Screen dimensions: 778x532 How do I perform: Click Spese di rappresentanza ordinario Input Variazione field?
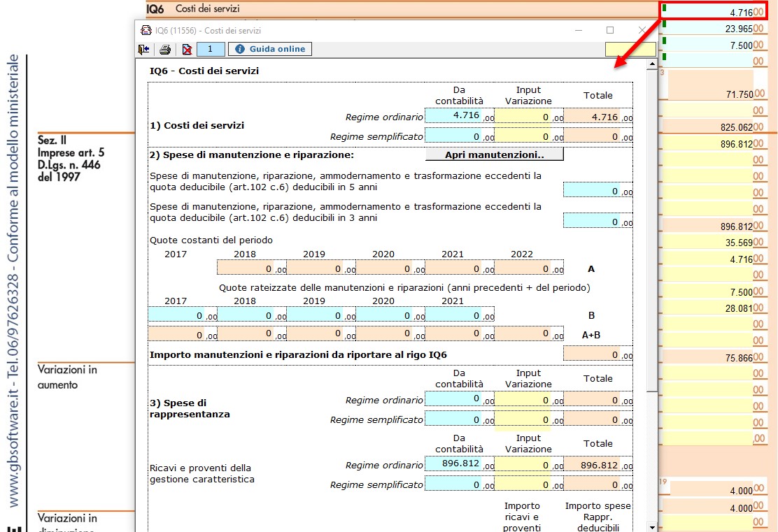(529, 400)
